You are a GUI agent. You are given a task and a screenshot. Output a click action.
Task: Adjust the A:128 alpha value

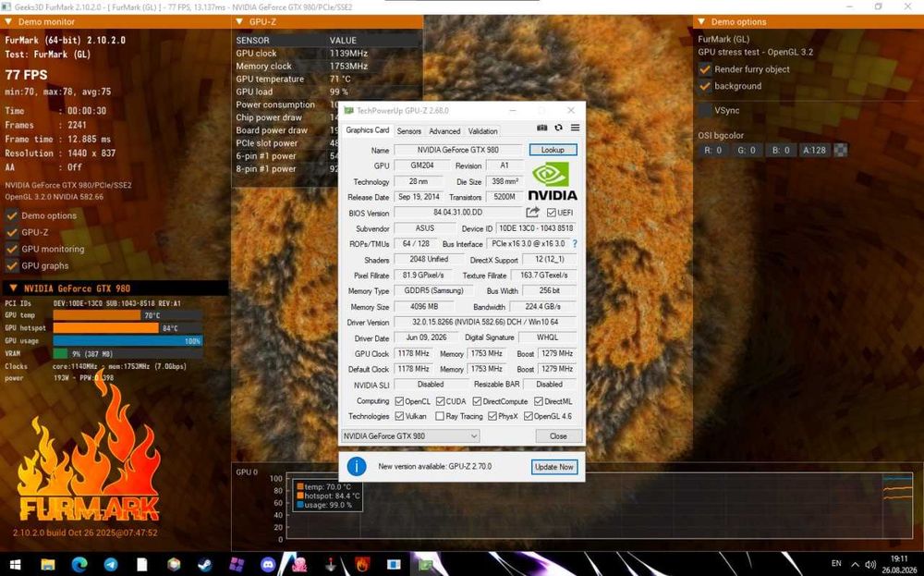pyautogui.click(x=814, y=151)
